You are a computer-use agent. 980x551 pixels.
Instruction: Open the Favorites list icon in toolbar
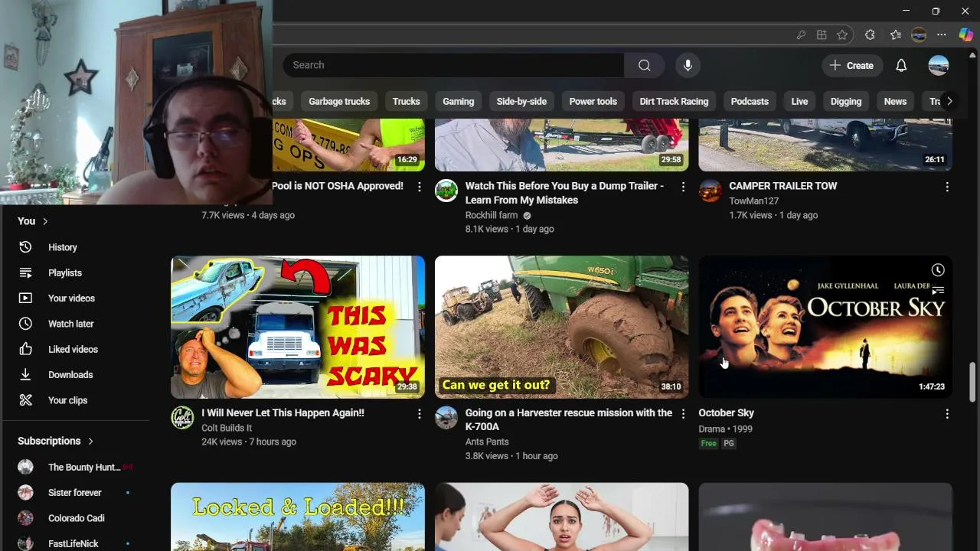pyautogui.click(x=895, y=34)
